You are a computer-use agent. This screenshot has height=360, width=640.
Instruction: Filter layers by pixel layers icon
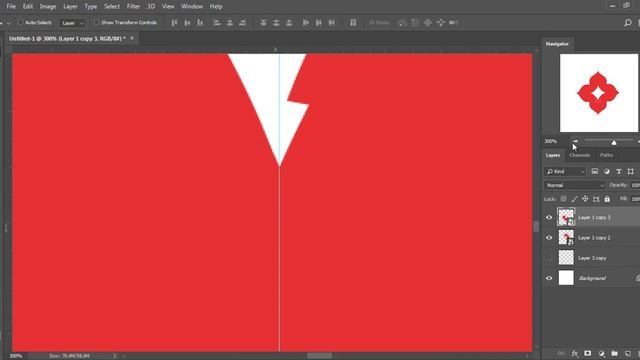tap(595, 171)
